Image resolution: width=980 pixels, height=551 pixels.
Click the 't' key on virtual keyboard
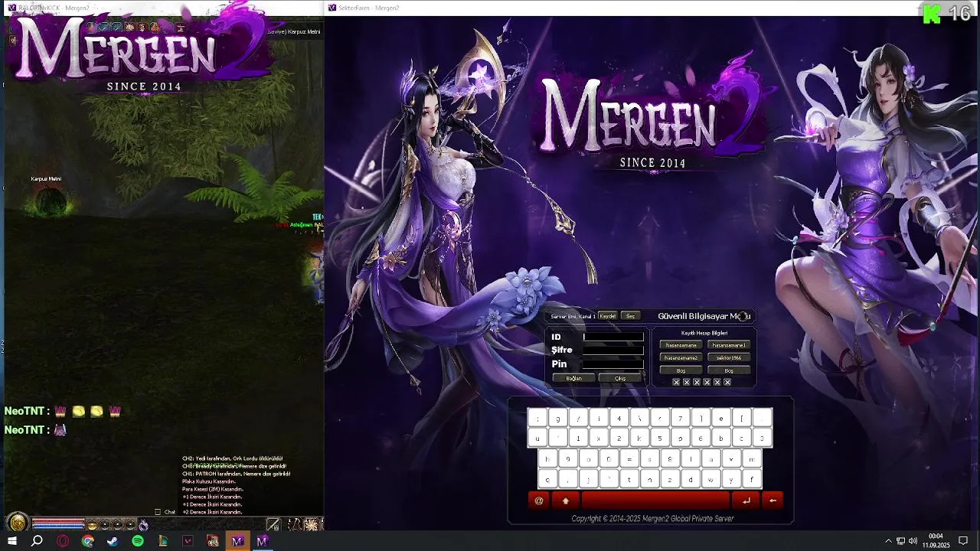coord(629,480)
